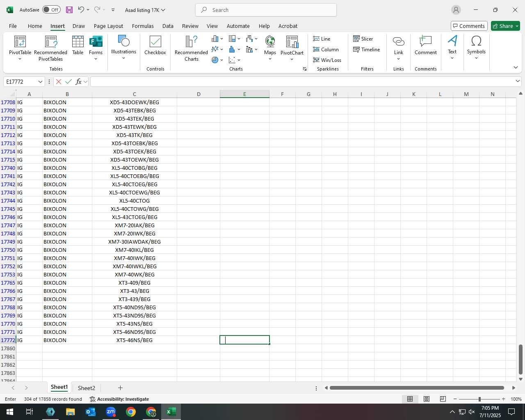Switch to the Formulas tab
The height and width of the screenshot is (420, 525).
143,26
